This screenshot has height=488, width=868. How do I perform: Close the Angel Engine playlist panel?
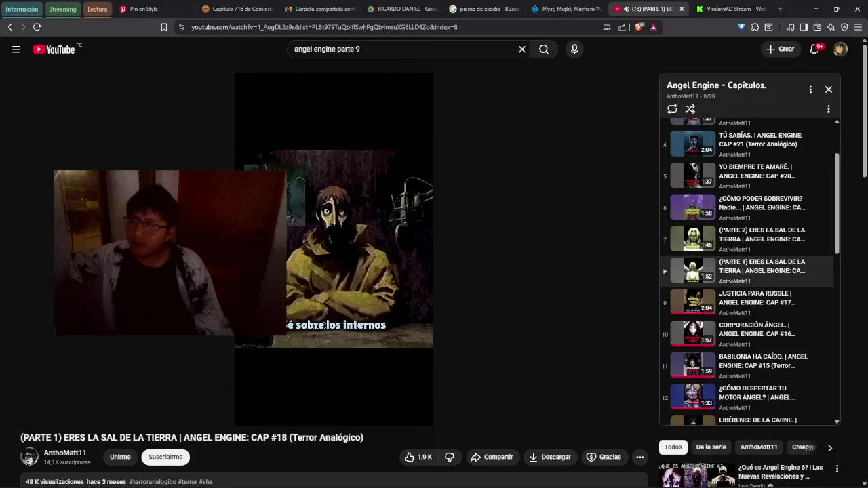click(828, 89)
